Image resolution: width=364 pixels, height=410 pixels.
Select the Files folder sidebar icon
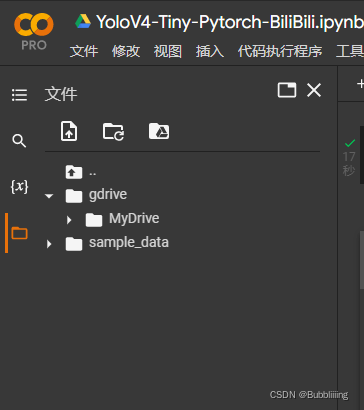click(x=20, y=233)
